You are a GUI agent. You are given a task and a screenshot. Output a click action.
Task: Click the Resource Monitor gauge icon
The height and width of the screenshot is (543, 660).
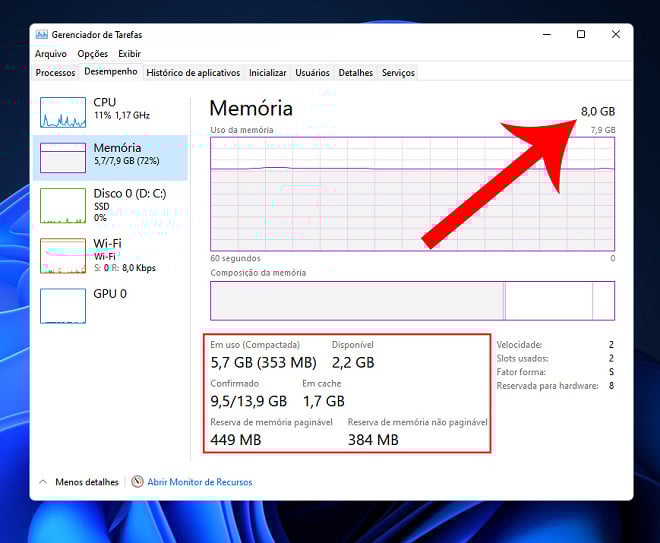(x=137, y=482)
